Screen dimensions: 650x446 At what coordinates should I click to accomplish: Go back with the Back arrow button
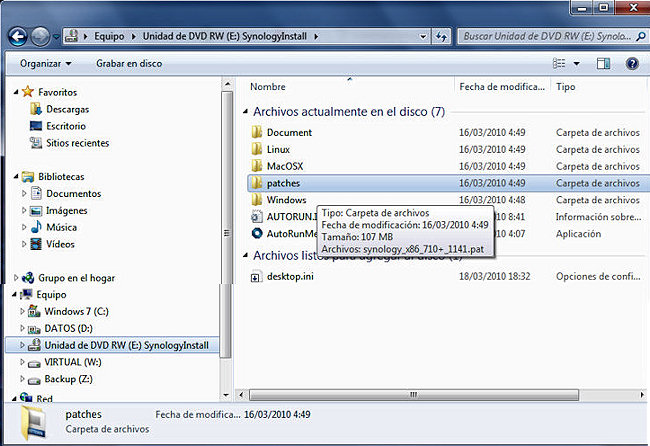point(17,36)
